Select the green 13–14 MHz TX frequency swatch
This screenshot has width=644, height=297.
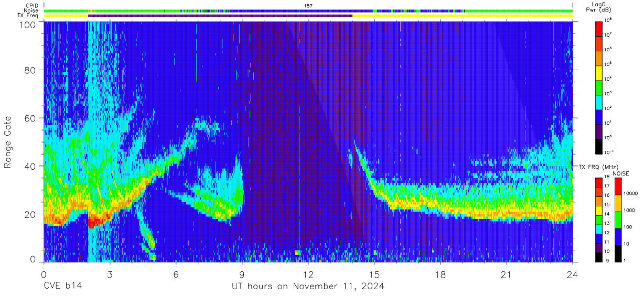coord(599,220)
